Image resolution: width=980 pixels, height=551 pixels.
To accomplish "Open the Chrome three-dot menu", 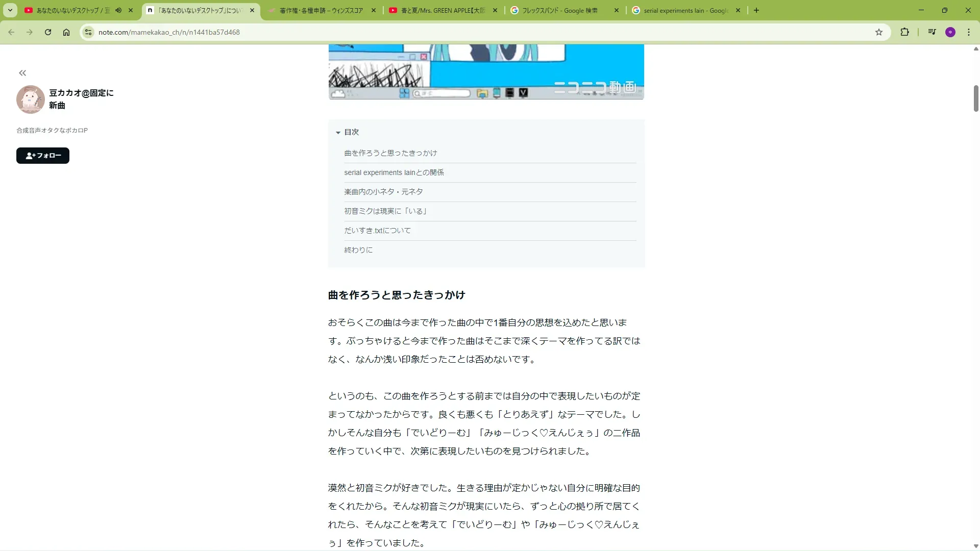I will pyautogui.click(x=969, y=32).
